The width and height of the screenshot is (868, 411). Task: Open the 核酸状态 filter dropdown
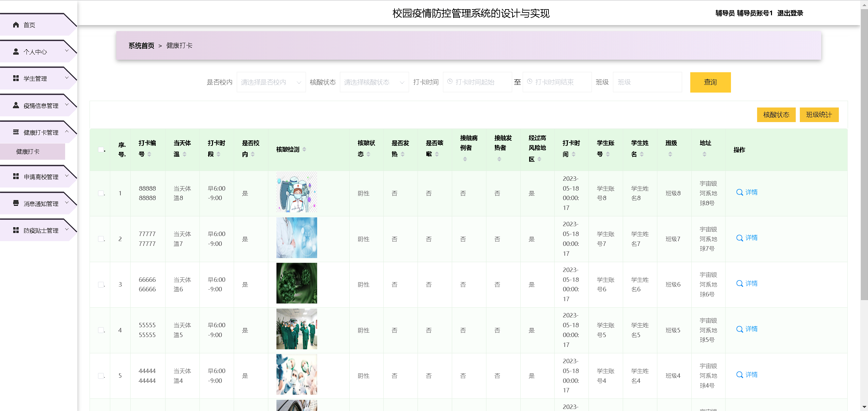pos(374,82)
